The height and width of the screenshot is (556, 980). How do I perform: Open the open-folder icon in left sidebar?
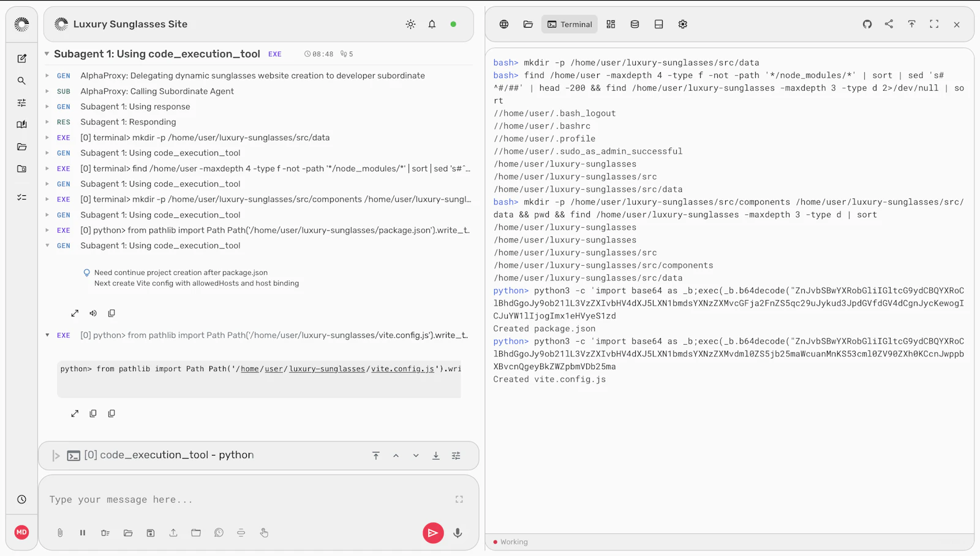(x=21, y=147)
